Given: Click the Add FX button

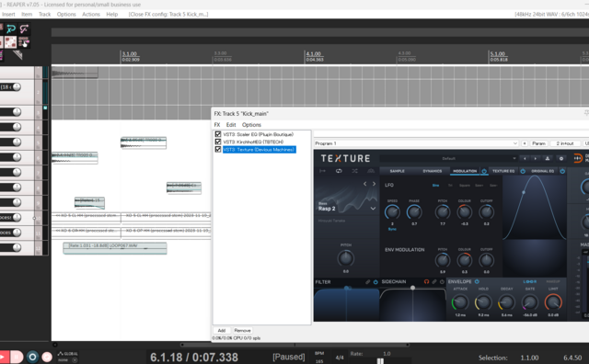Looking at the screenshot, I should (222, 331).
